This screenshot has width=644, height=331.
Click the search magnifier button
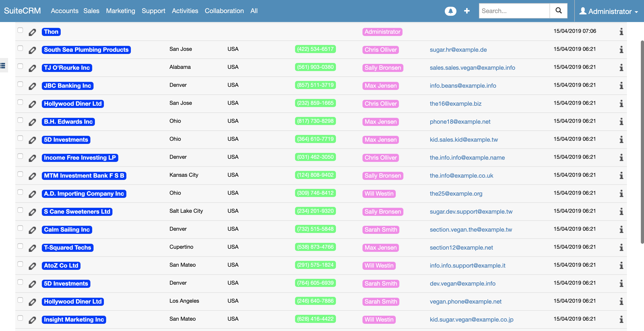[x=559, y=11]
